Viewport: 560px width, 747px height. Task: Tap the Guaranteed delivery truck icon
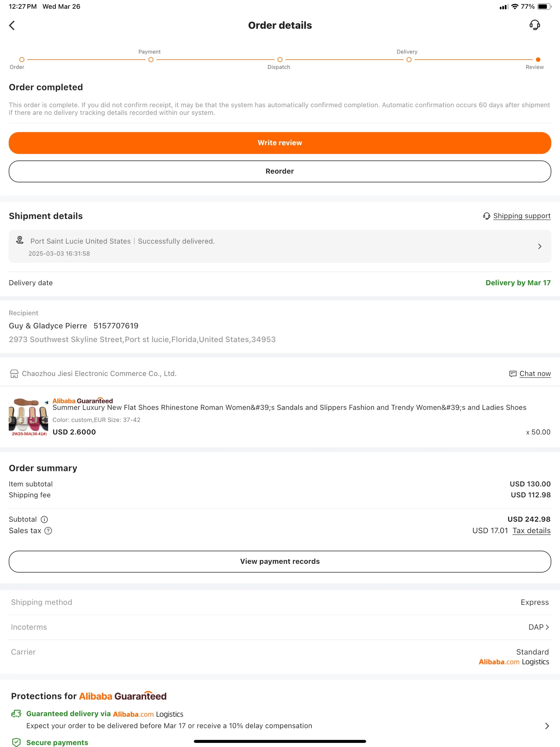16,714
